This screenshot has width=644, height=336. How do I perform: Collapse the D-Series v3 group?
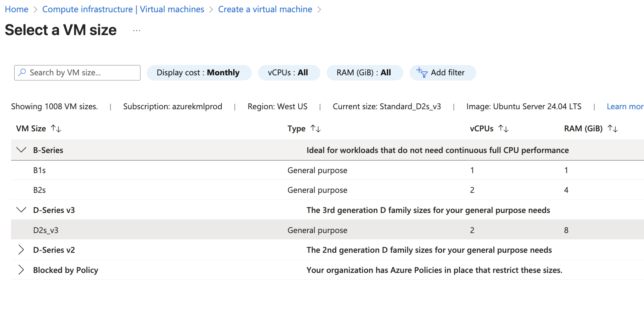point(21,210)
